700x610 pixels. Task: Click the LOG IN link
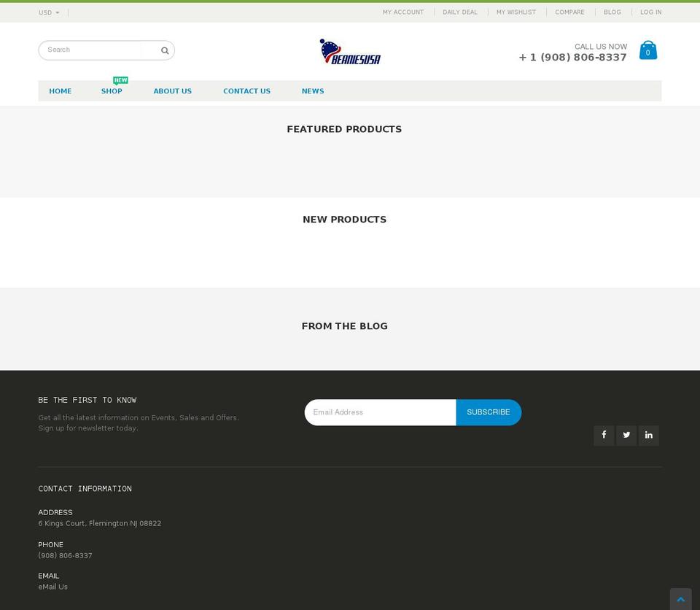coord(651,12)
